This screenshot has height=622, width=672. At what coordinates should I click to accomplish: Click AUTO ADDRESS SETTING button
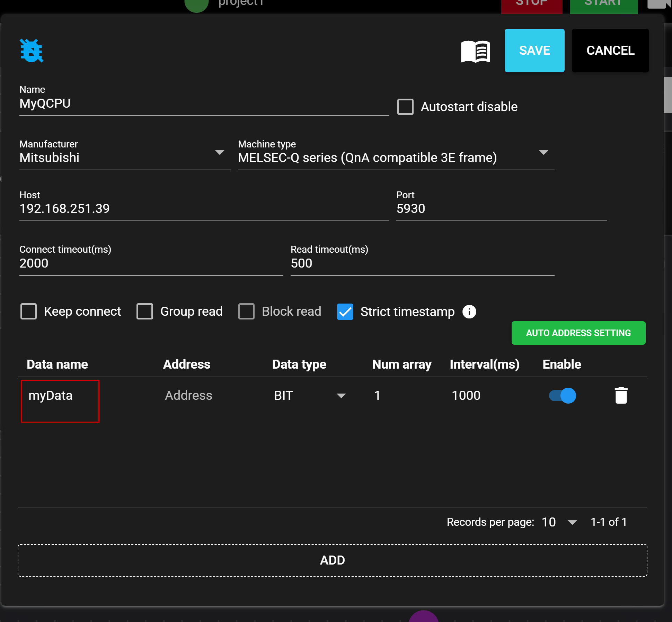pos(578,333)
